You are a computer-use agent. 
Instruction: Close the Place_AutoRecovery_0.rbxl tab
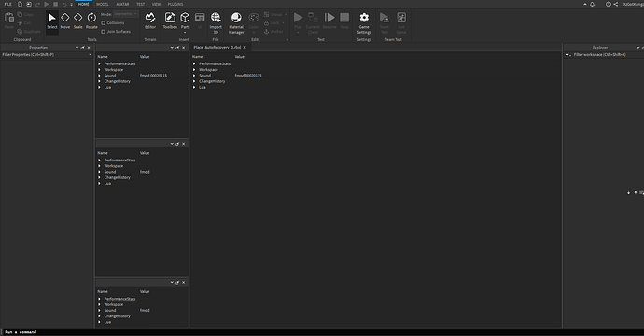[245, 48]
